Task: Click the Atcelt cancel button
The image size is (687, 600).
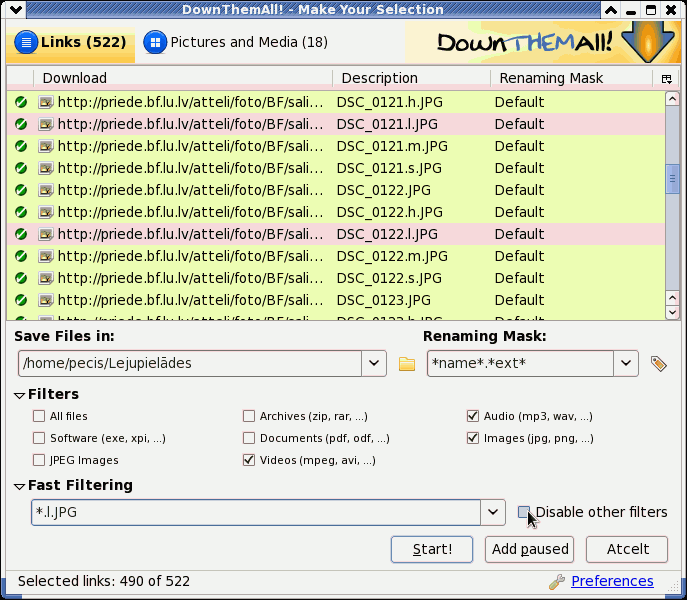Action: coord(627,549)
